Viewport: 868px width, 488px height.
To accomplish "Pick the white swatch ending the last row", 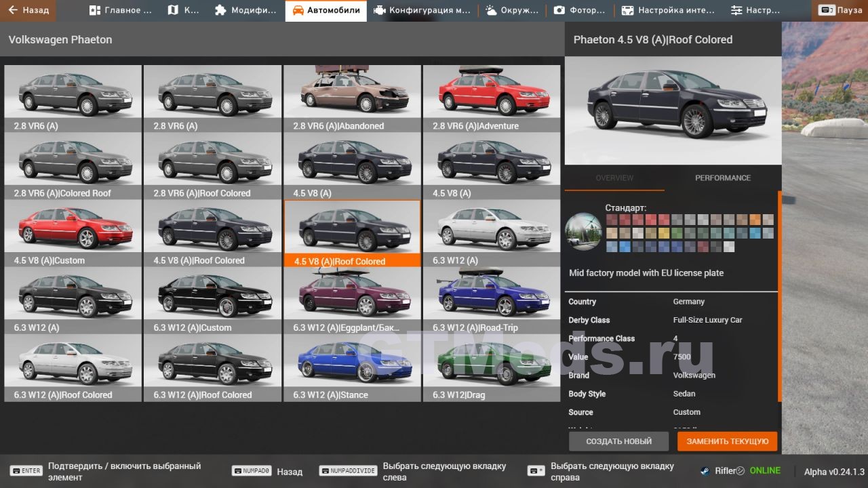I will (729, 247).
